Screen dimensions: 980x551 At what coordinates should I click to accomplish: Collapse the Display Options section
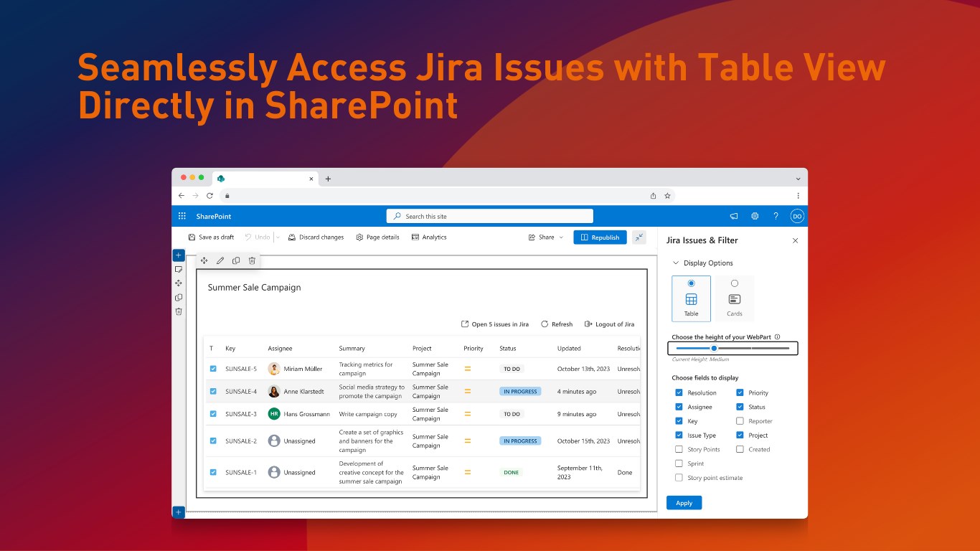pyautogui.click(x=676, y=263)
